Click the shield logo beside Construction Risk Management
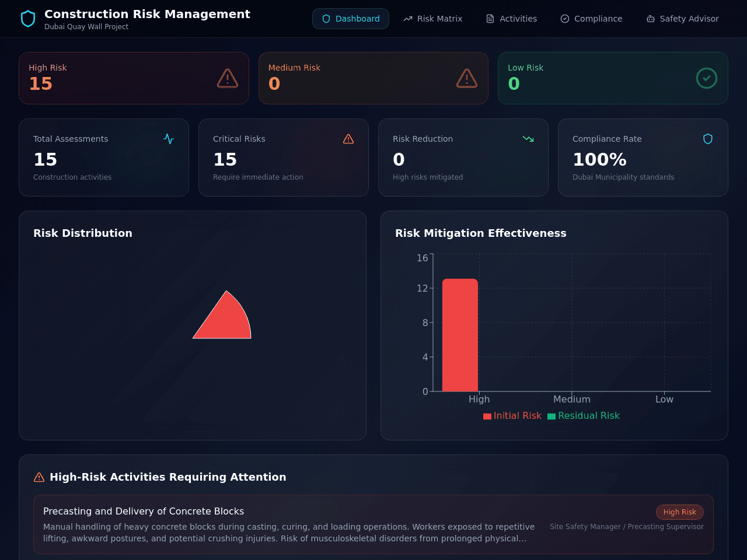747x560 pixels. point(28,19)
